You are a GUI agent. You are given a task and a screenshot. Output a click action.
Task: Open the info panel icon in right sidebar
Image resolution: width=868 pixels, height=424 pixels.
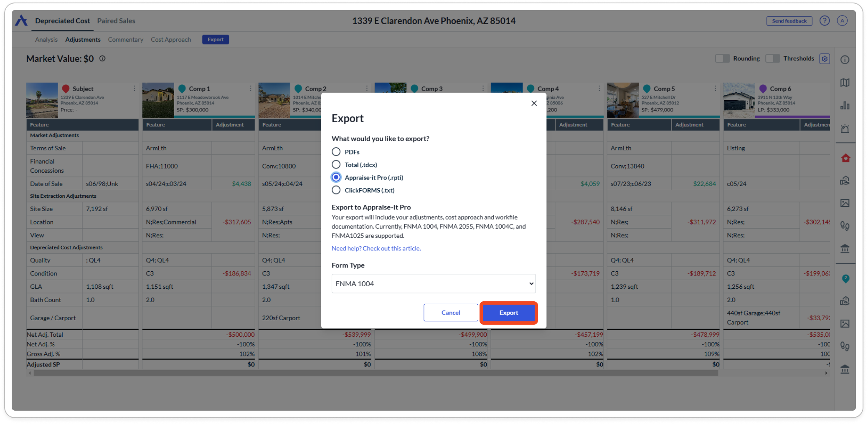coord(845,60)
